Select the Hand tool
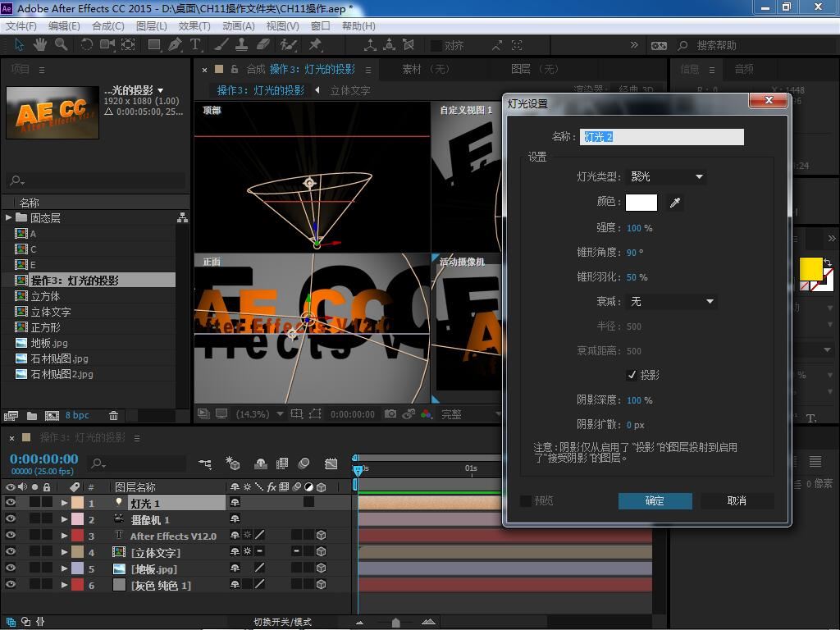Screen dimensions: 840x630 [39, 45]
